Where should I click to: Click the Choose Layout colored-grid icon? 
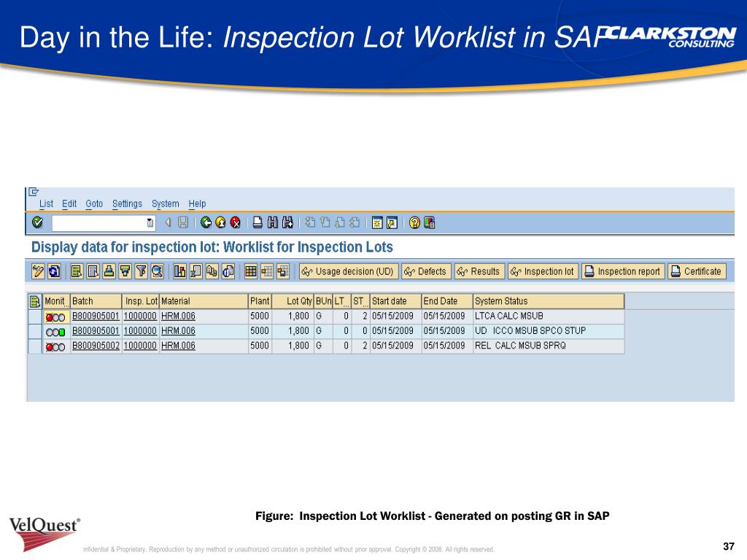(x=251, y=271)
